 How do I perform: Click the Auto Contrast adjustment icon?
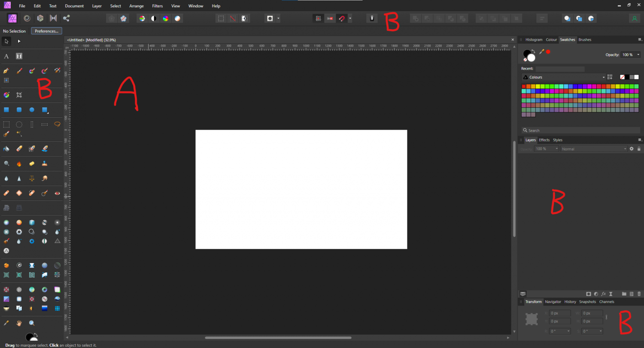coord(153,18)
